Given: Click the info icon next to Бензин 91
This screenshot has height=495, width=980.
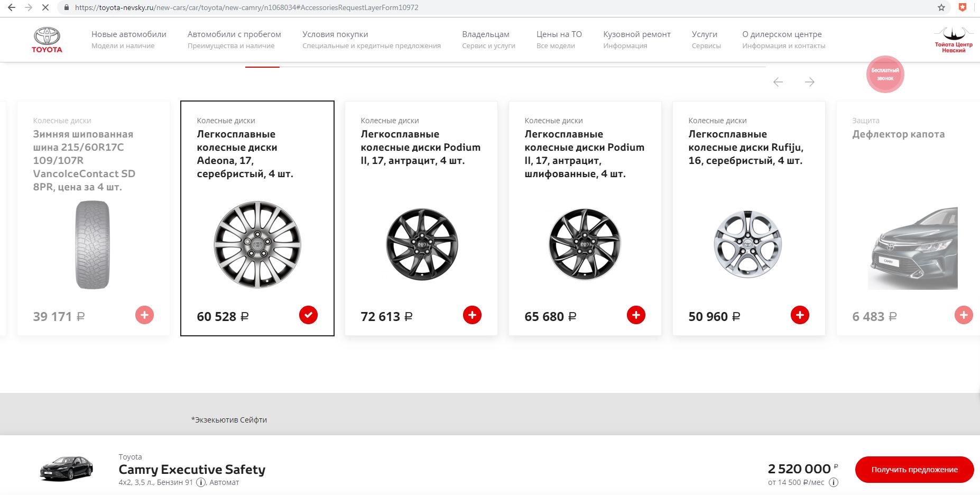Looking at the screenshot, I should tap(201, 482).
